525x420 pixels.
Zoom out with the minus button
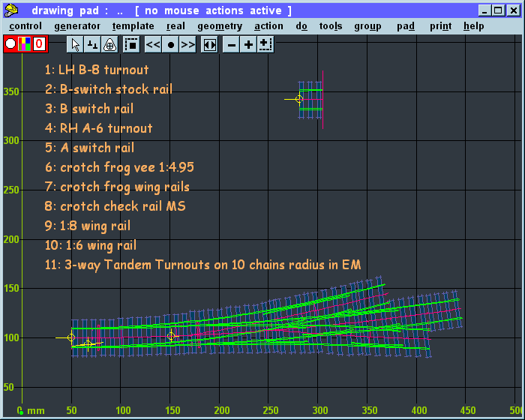(x=231, y=44)
